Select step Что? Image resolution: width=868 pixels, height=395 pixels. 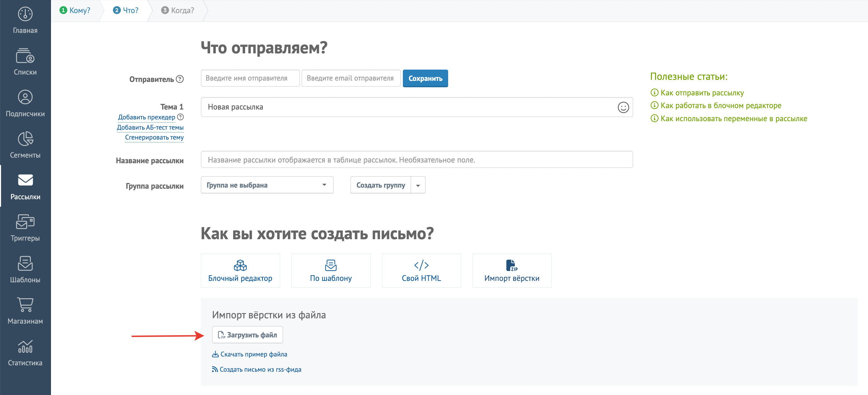point(126,11)
